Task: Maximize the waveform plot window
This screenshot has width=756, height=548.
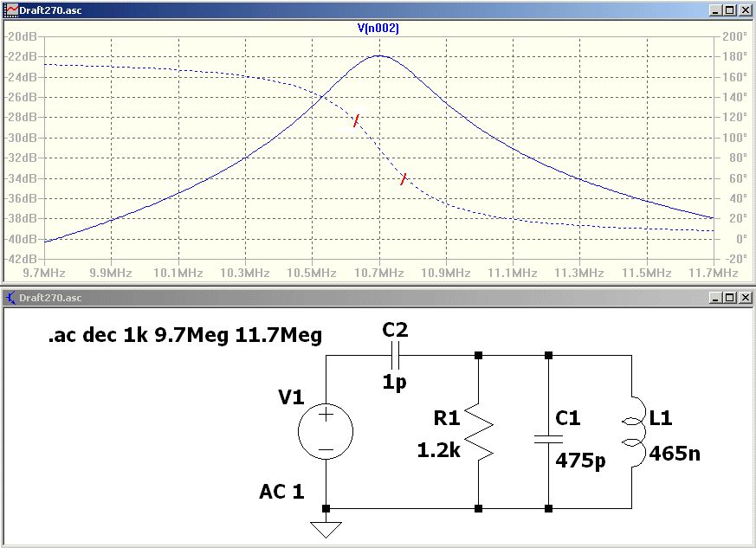Action: [730, 10]
